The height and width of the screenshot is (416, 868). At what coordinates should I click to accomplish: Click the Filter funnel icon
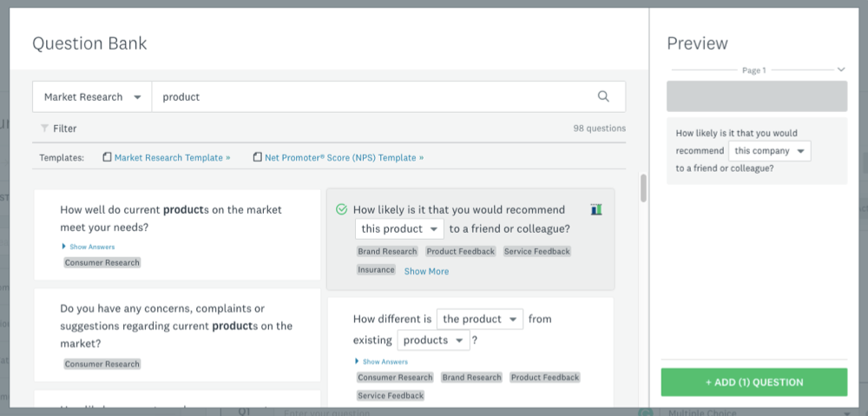[x=43, y=129]
